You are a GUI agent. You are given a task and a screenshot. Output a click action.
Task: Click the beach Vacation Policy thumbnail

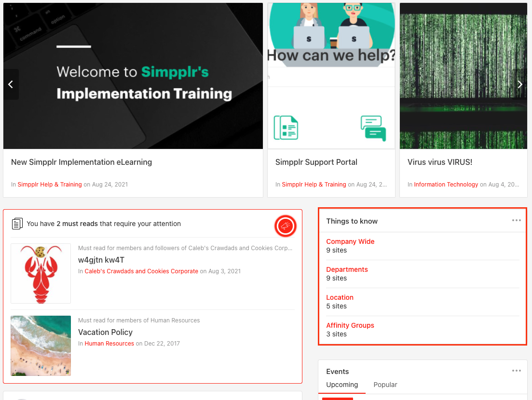[41, 346]
